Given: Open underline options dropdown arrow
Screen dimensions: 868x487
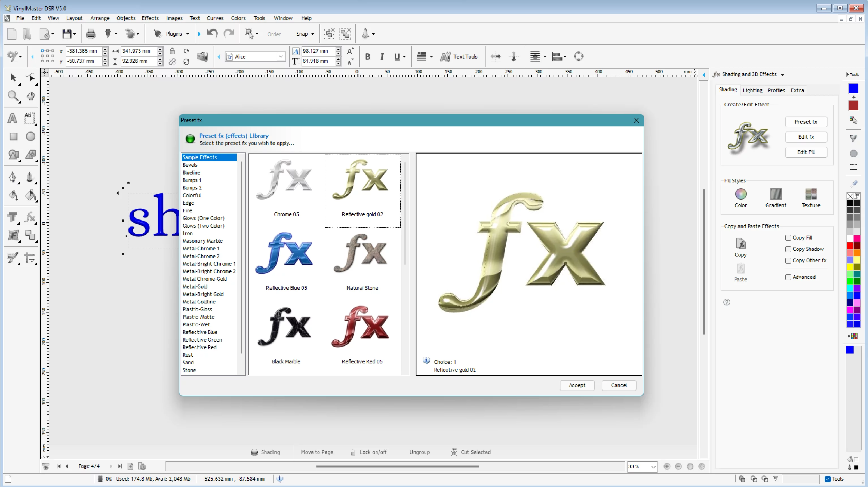Looking at the screenshot, I should (404, 57).
